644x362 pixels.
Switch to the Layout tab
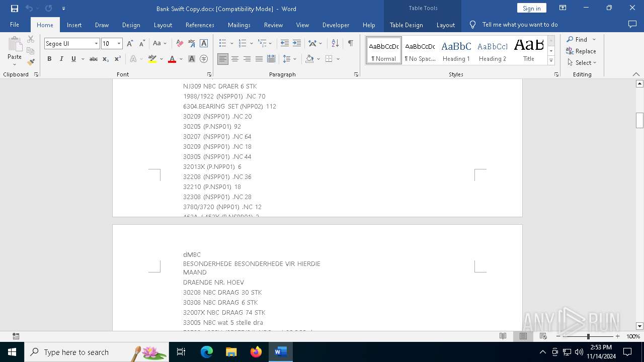(x=163, y=25)
